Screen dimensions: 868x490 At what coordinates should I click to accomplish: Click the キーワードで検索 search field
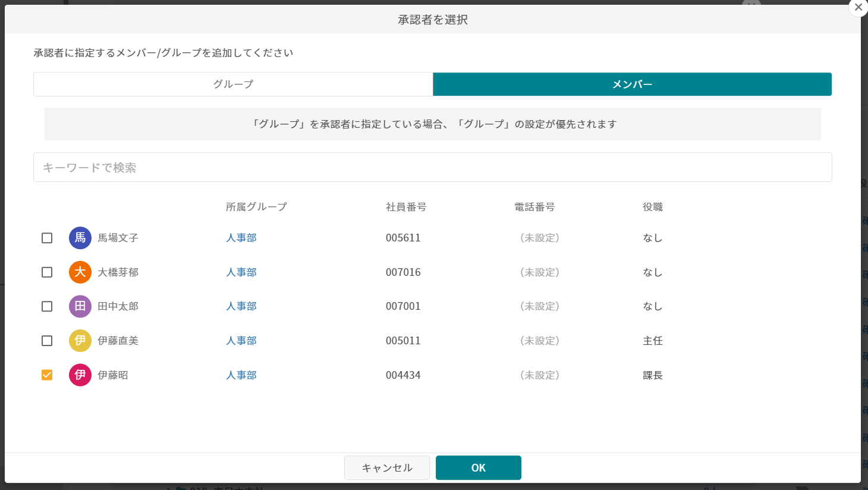(433, 167)
